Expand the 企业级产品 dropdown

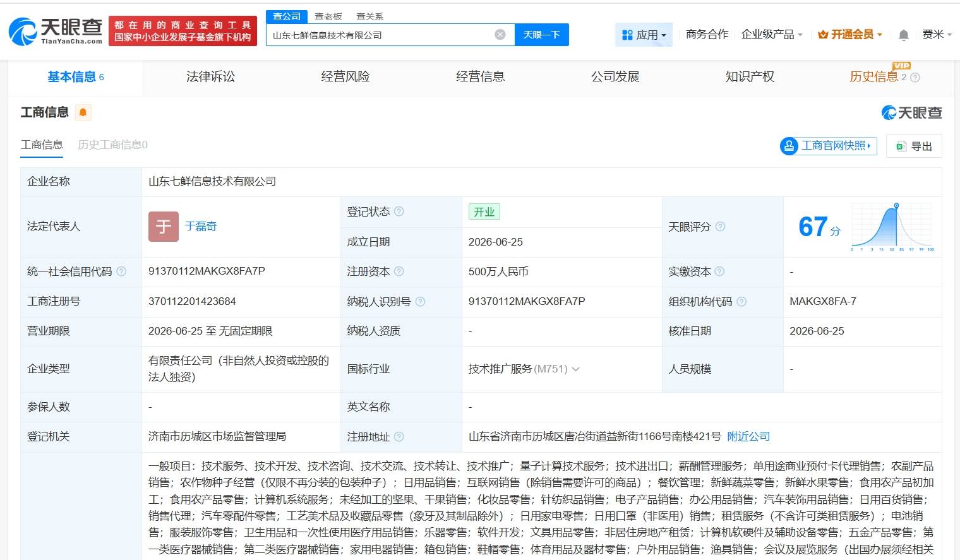tap(772, 35)
